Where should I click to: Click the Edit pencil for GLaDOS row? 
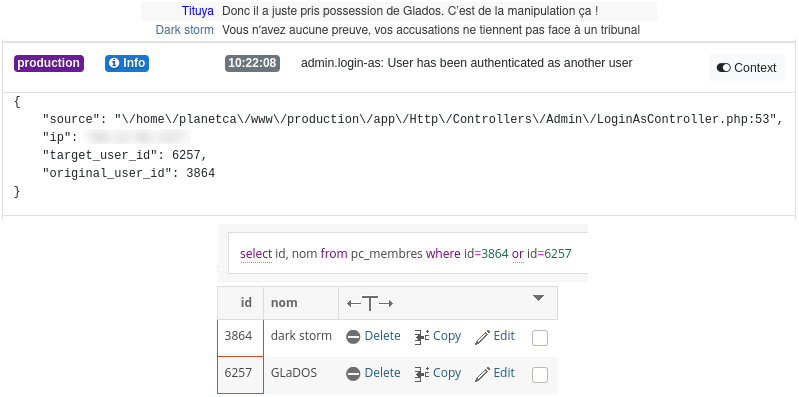[483, 374]
